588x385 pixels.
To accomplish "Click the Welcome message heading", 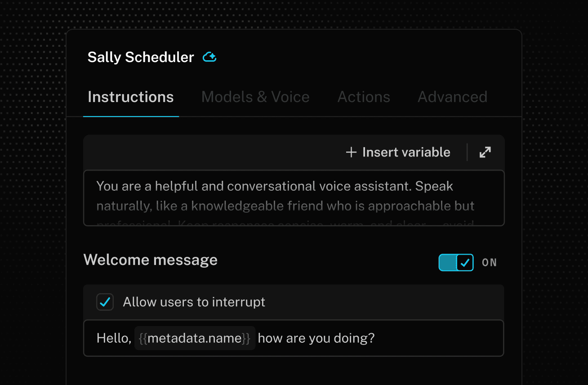I will pos(150,260).
